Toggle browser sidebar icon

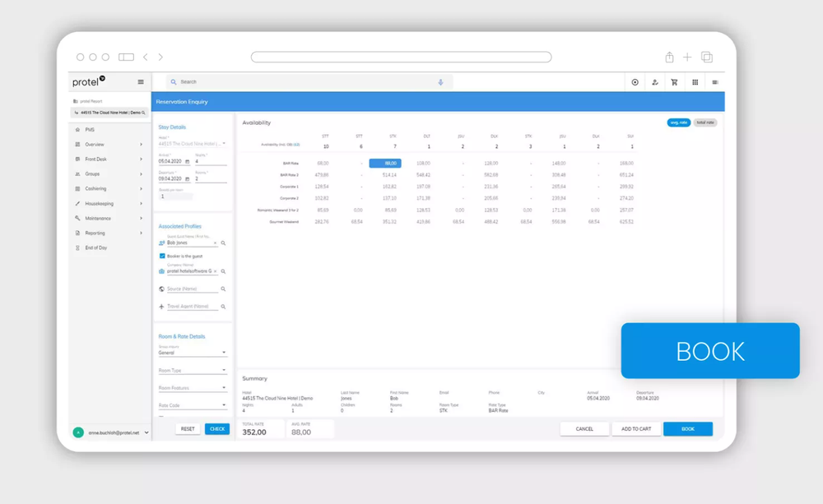pyautogui.click(x=126, y=58)
